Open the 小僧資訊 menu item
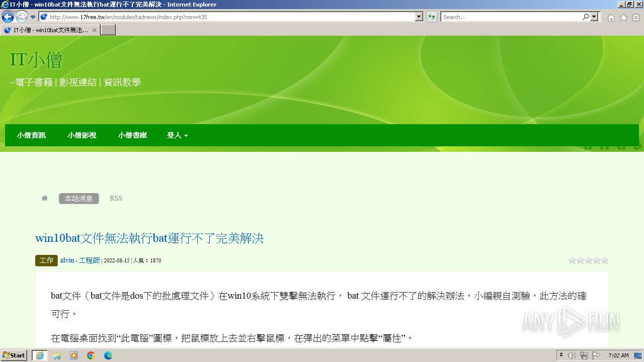The image size is (644, 362). (31, 135)
